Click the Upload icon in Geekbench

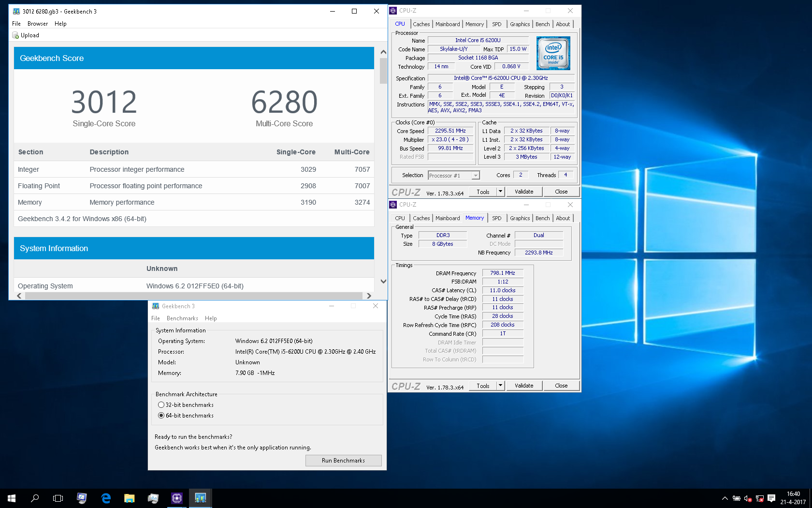[x=15, y=35]
